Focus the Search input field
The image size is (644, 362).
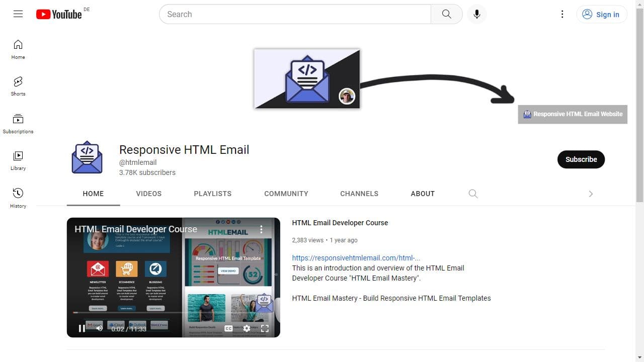click(x=295, y=14)
